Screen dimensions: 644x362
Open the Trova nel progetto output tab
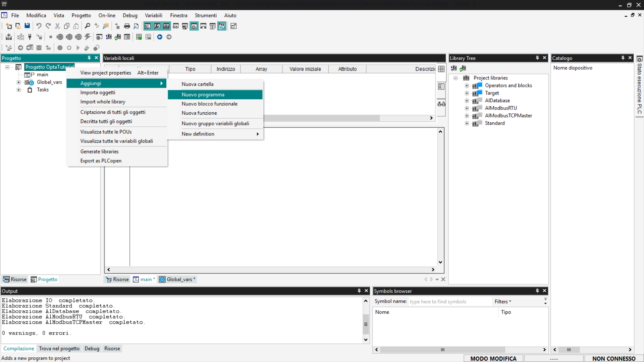tap(59, 349)
